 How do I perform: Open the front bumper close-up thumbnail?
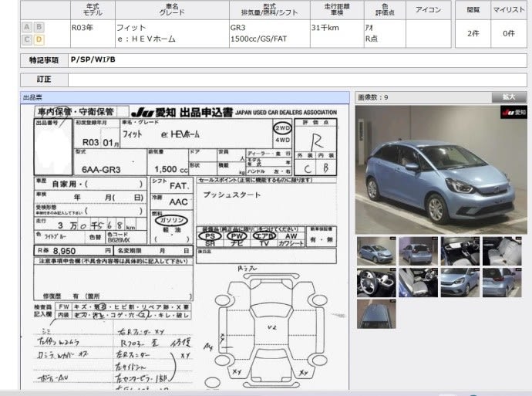[460, 283]
